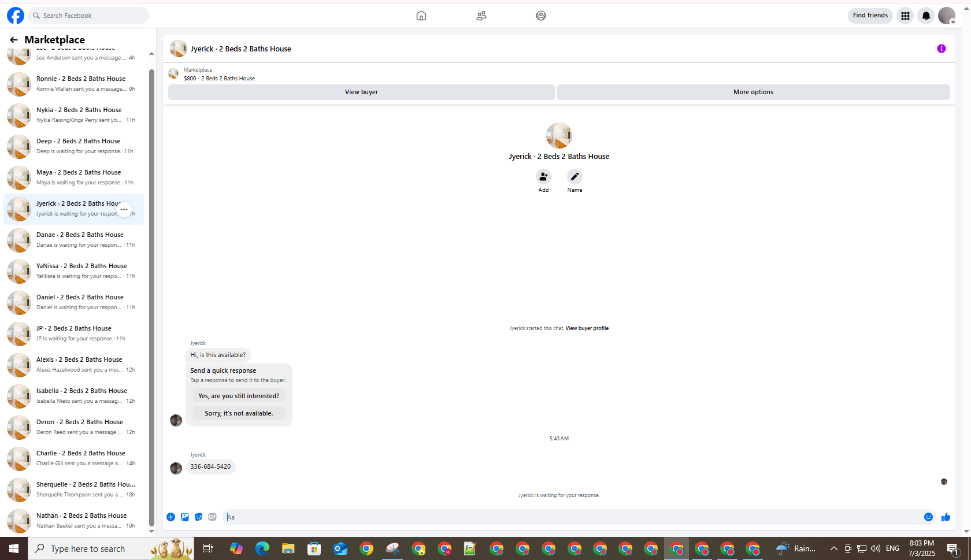This screenshot has height=560, width=971.
Task: Open the Friends icon in top navigation
Action: pos(481,16)
